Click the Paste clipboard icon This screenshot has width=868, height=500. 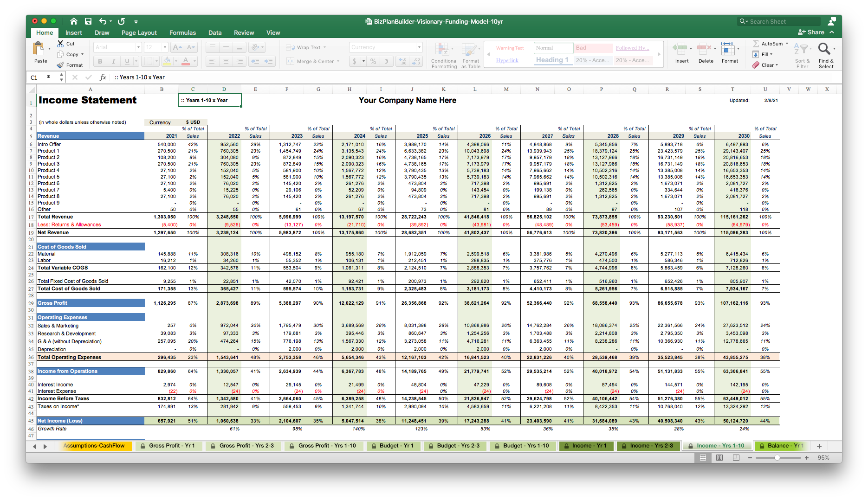(x=39, y=49)
